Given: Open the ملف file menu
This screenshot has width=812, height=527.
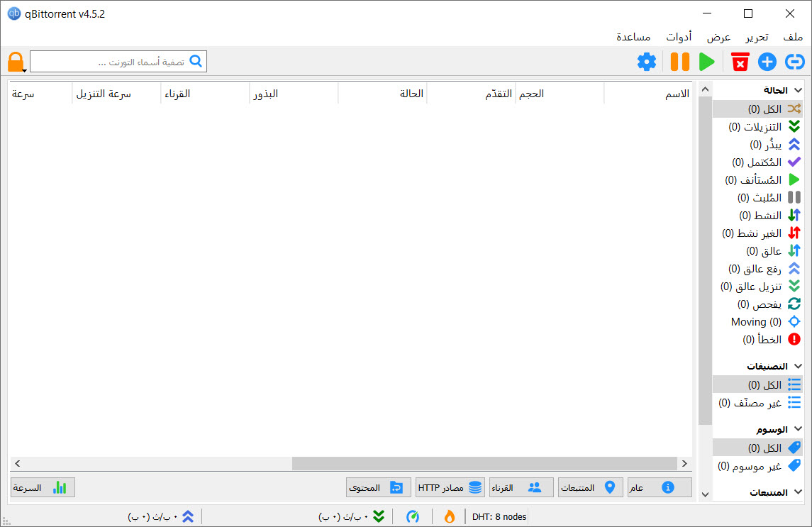Looking at the screenshot, I should point(793,37).
